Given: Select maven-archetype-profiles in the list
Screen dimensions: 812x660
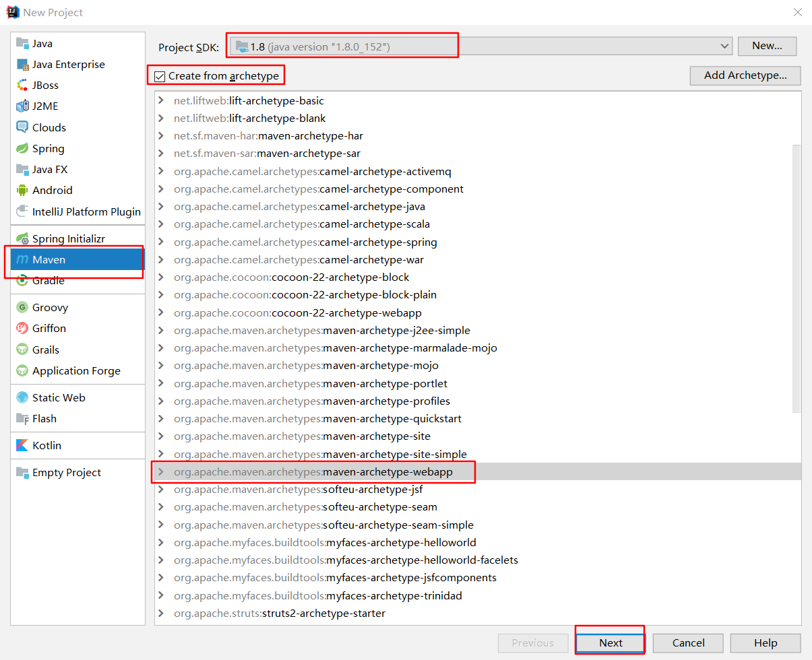Looking at the screenshot, I should click(478, 401).
